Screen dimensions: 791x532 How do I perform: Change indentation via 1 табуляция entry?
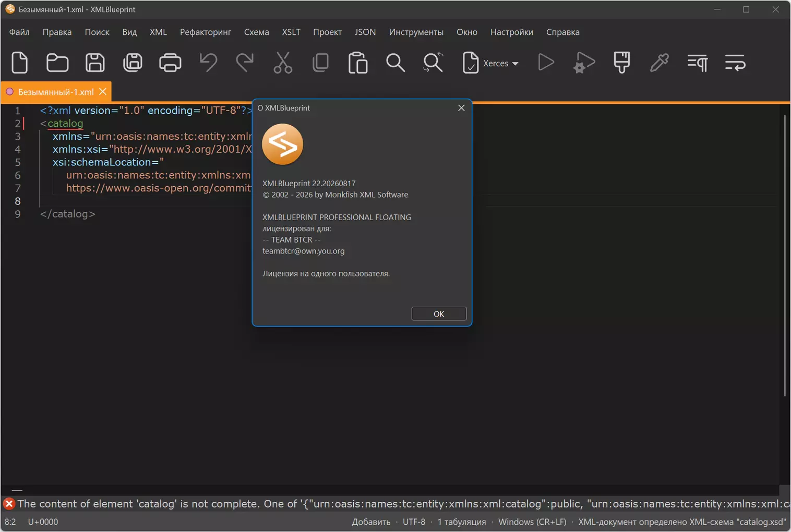coord(462,522)
